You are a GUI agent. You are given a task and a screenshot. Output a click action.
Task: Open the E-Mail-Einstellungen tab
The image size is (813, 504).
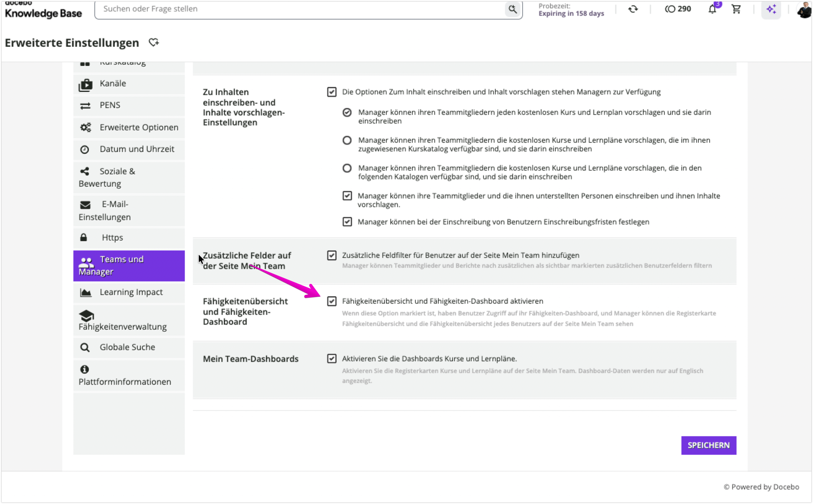point(129,211)
